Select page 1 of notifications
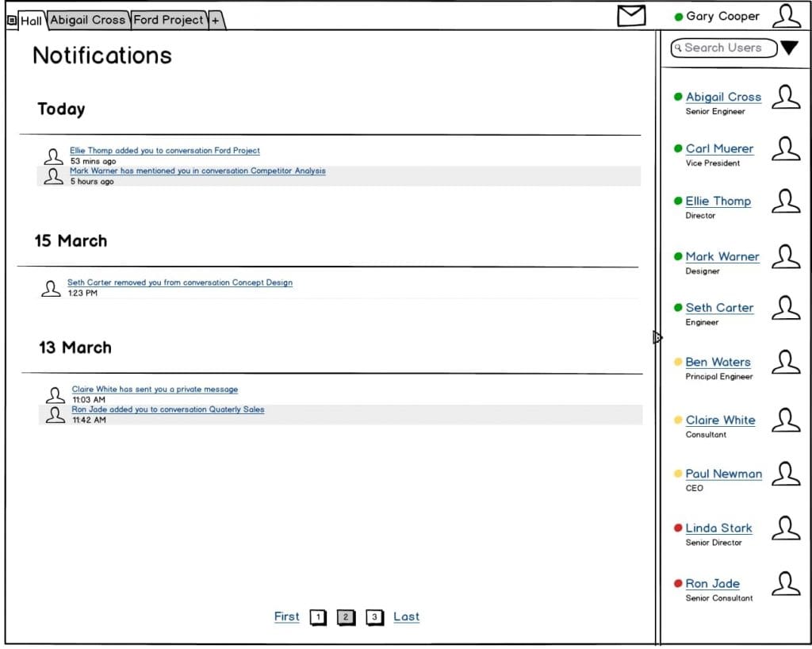The height and width of the screenshot is (649, 812). [x=318, y=617]
